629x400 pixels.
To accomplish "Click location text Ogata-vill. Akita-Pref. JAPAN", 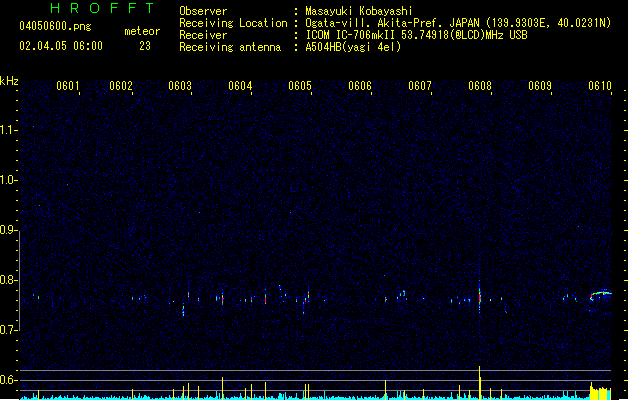I will point(392,23).
